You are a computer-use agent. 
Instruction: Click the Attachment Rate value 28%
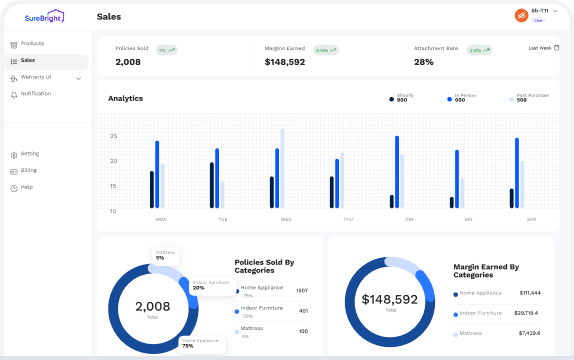pyautogui.click(x=424, y=62)
